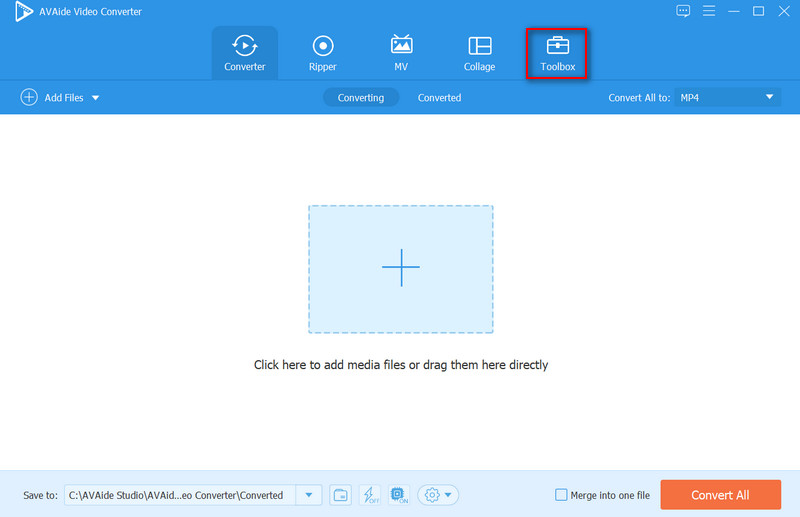Viewport: 800px width, 517px height.
Task: Open the settings gear dropdown
Action: (x=438, y=495)
